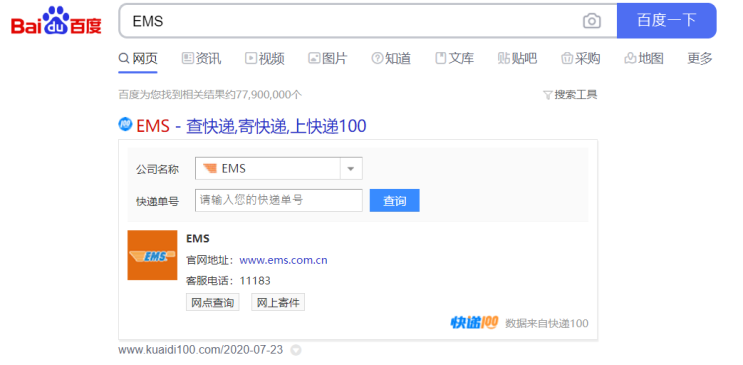
Task: Open the 知道 tab
Action: click(391, 59)
